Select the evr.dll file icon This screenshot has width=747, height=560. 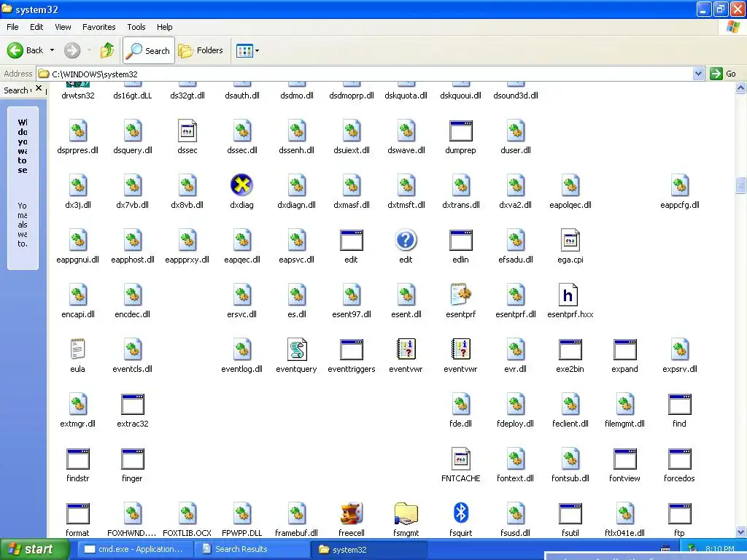(516, 349)
